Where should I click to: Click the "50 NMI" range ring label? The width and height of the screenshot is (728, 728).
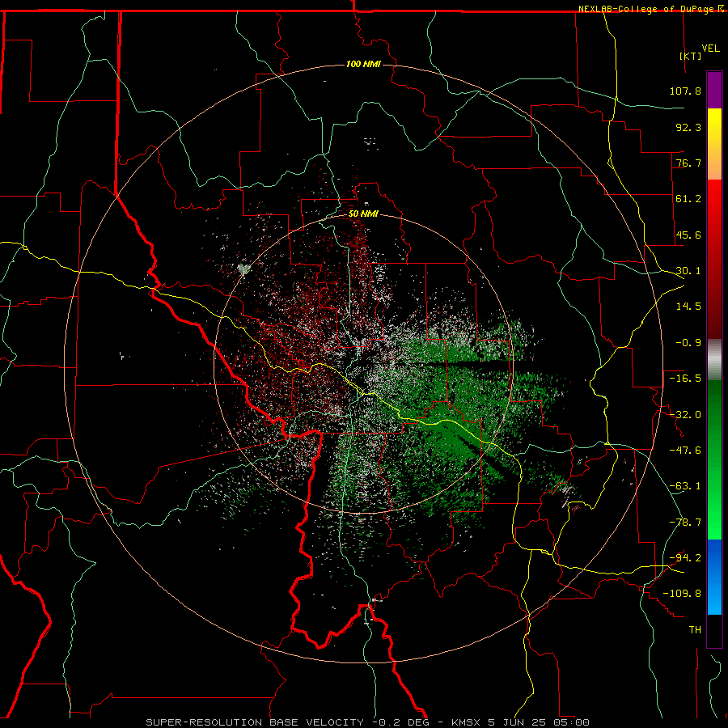click(x=363, y=214)
